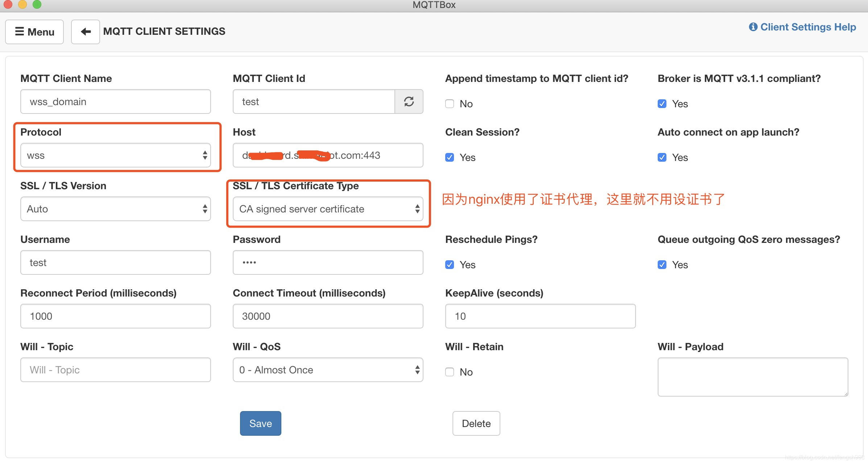Save the MQTT client settings
Image resolution: width=868 pixels, height=464 pixels.
tap(261, 423)
